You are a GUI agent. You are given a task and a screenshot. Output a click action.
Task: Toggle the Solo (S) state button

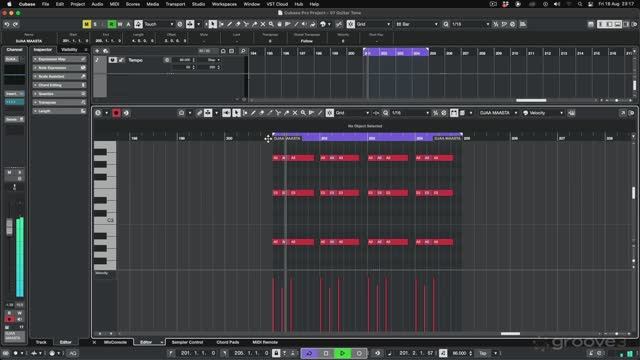coord(95,24)
